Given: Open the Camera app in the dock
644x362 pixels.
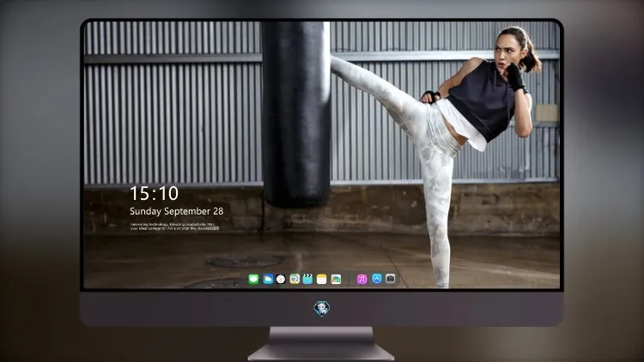Looking at the screenshot, I should pyautogui.click(x=391, y=279).
